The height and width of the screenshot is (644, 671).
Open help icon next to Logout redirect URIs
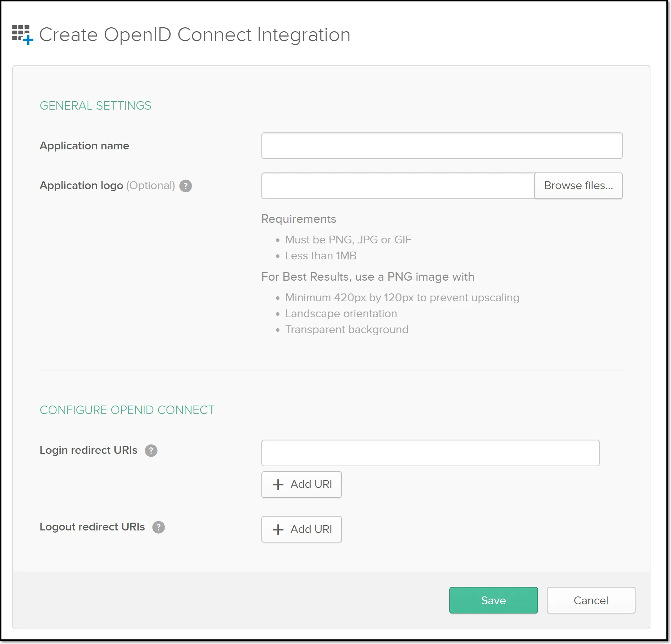pos(159,527)
